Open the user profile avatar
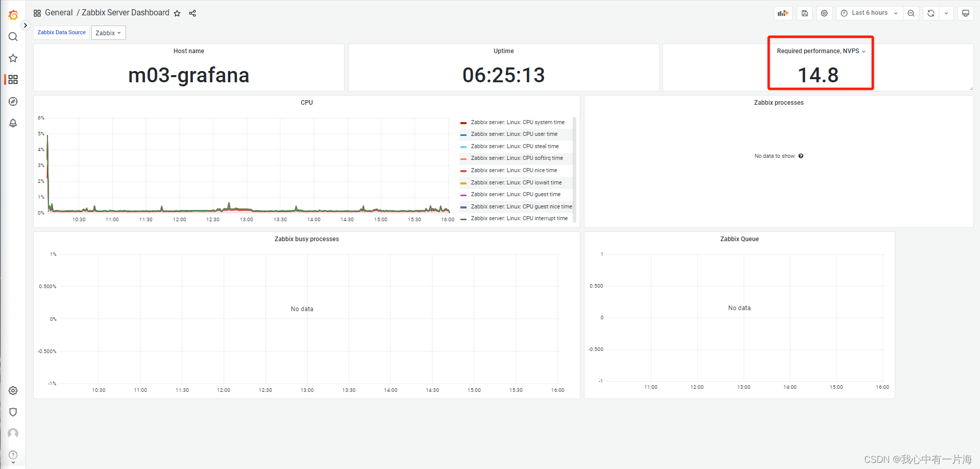The height and width of the screenshot is (469, 980). point(13,433)
